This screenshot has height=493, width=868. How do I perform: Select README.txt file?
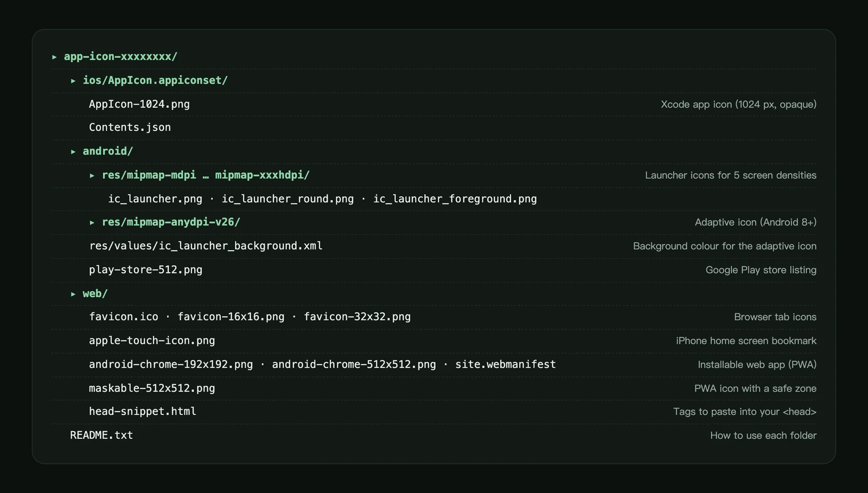click(101, 436)
